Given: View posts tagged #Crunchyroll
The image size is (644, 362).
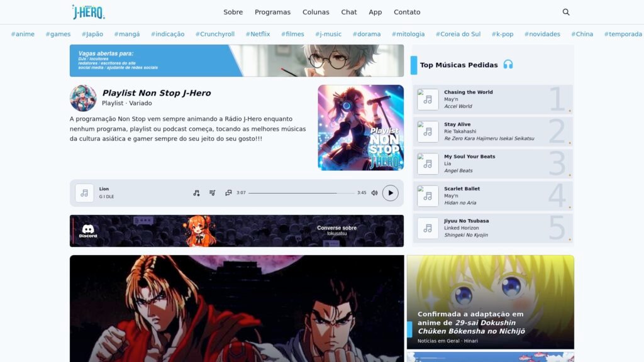Looking at the screenshot, I should pyautogui.click(x=215, y=34).
